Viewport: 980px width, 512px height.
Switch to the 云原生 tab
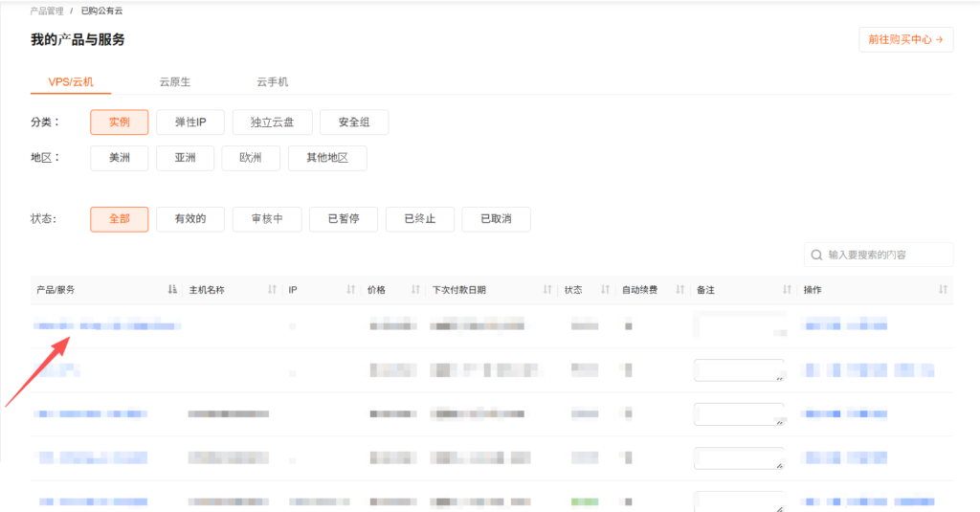click(175, 82)
